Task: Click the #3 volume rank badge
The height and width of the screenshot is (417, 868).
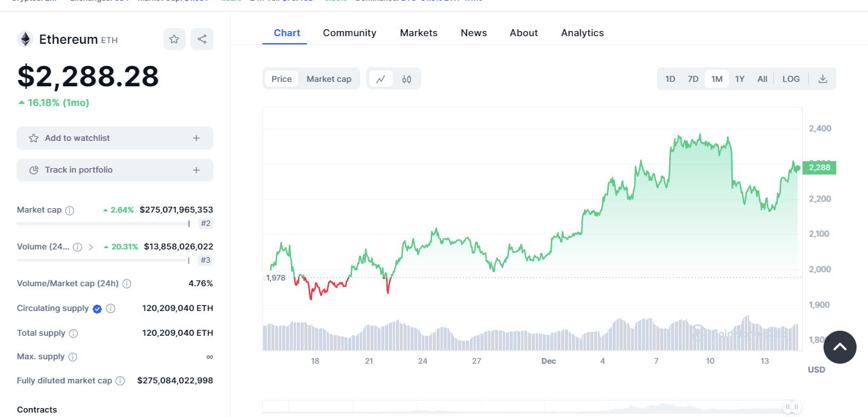Action: point(206,260)
